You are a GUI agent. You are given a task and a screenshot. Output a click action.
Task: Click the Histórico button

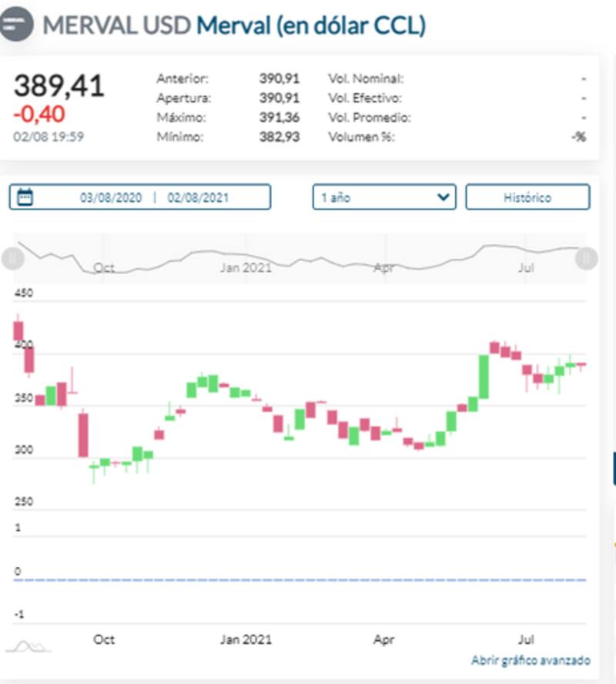(527, 197)
